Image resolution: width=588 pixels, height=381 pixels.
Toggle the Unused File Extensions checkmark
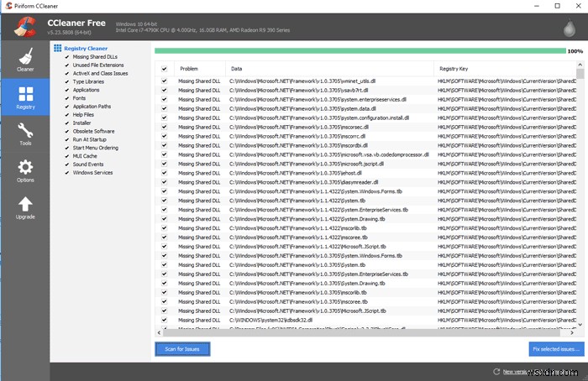click(68, 65)
